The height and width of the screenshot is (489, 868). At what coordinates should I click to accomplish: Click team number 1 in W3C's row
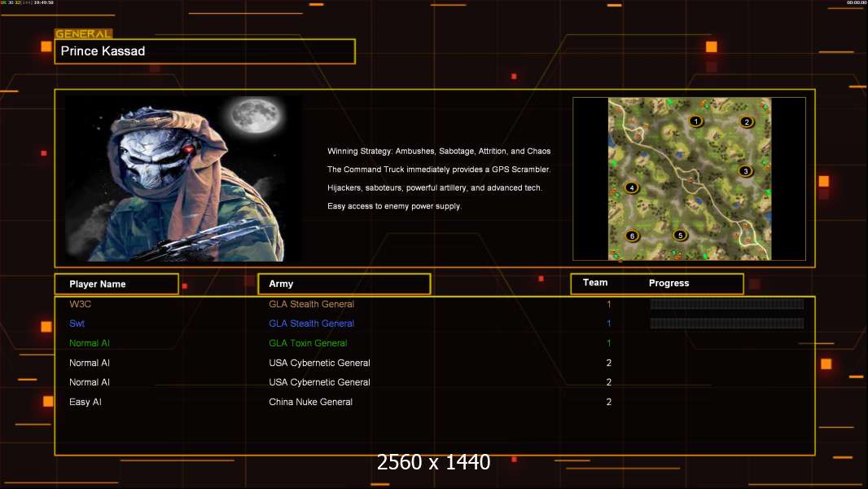click(x=608, y=304)
